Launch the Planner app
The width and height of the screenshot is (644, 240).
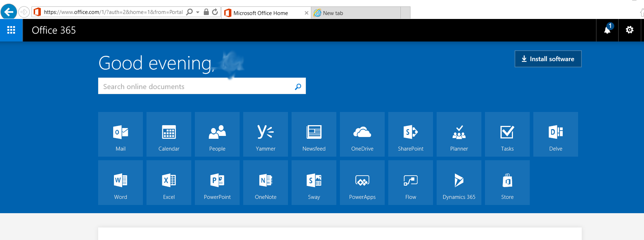pyautogui.click(x=459, y=134)
